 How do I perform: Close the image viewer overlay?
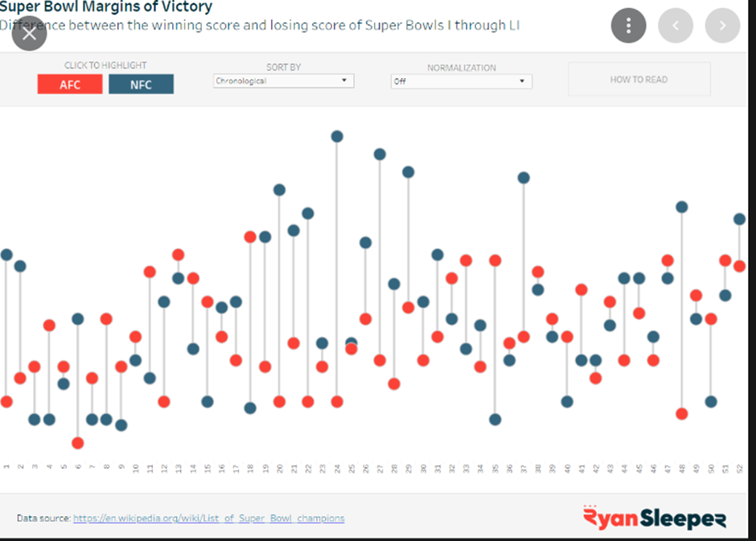pos(29,33)
